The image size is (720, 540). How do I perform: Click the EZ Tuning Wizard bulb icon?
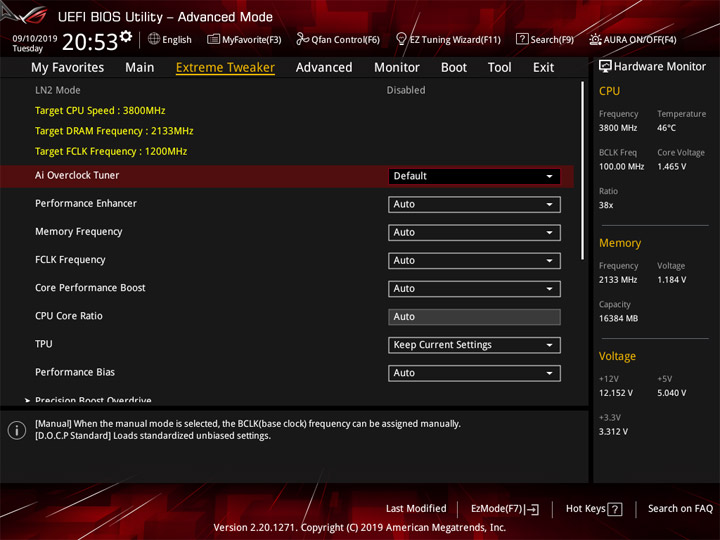coord(401,39)
